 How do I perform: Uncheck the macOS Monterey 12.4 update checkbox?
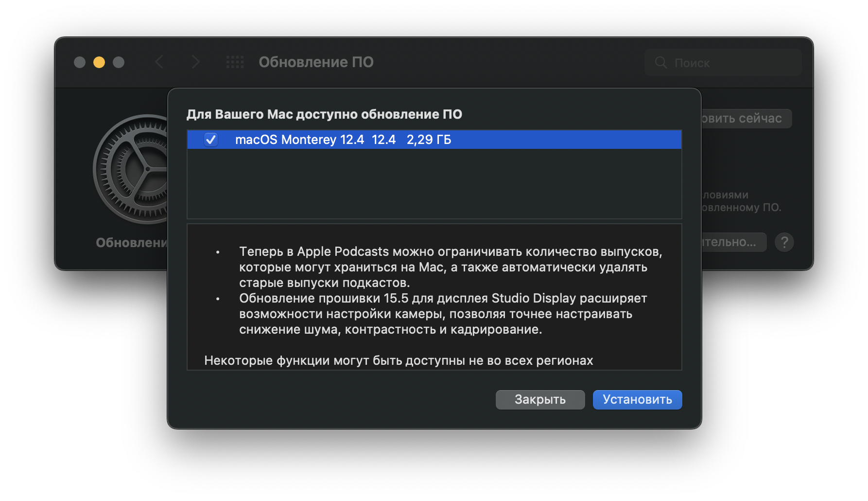[x=211, y=140]
